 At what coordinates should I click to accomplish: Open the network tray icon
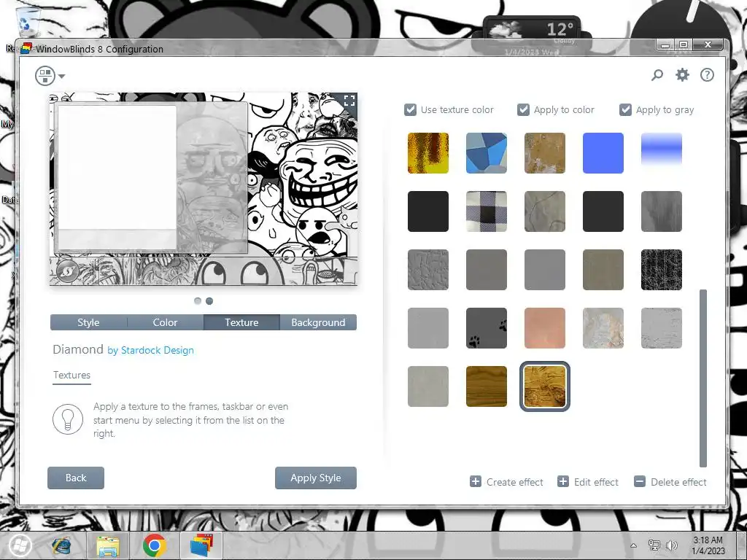(x=654, y=545)
